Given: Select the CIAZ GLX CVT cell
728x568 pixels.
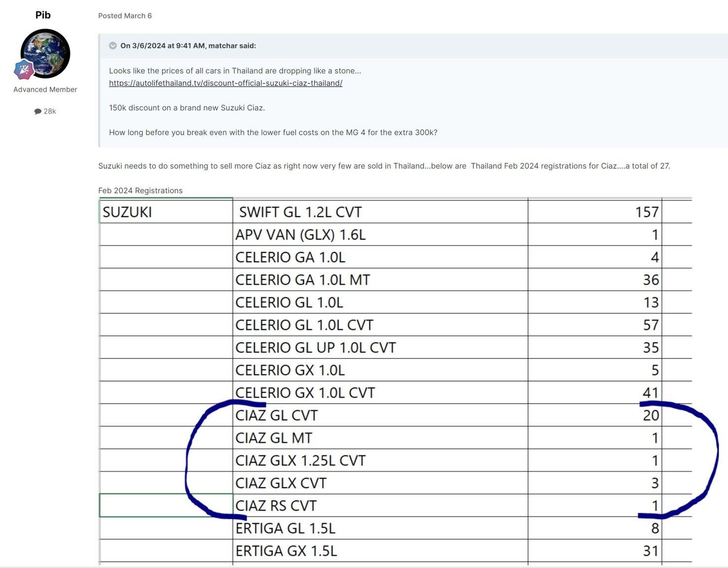Looking at the screenshot, I should 380,483.
